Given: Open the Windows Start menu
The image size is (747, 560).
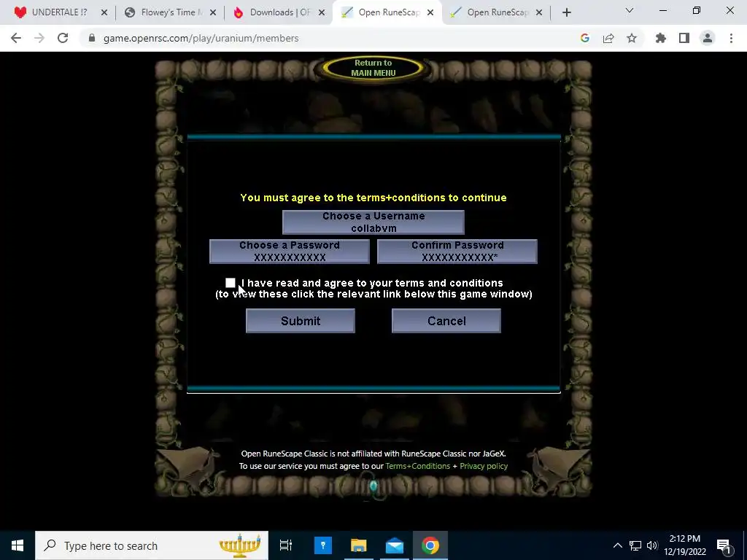Looking at the screenshot, I should (18, 545).
